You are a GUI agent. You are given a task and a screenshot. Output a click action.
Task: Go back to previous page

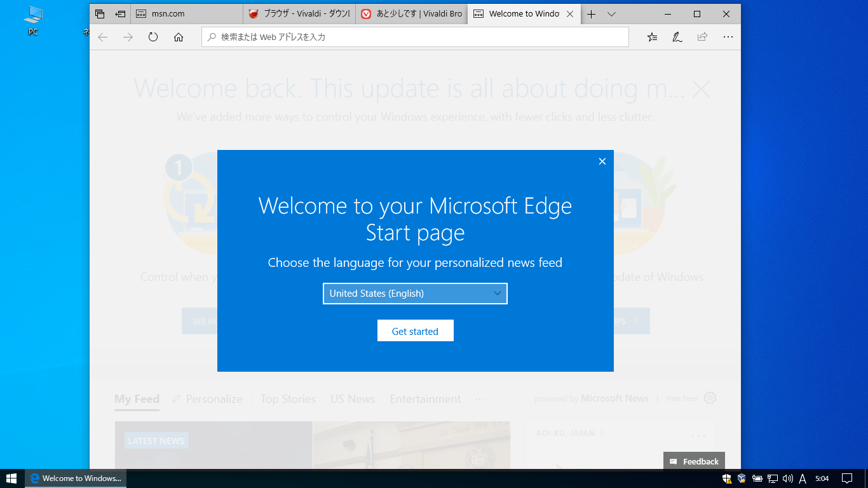[103, 37]
